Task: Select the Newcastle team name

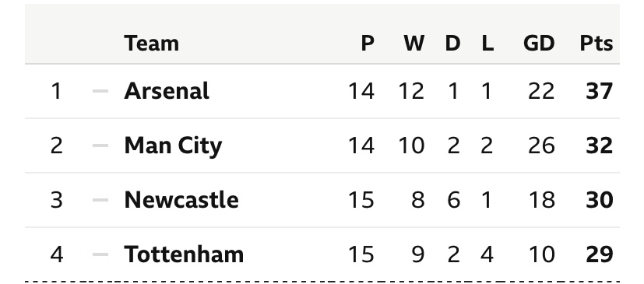Action: (181, 200)
